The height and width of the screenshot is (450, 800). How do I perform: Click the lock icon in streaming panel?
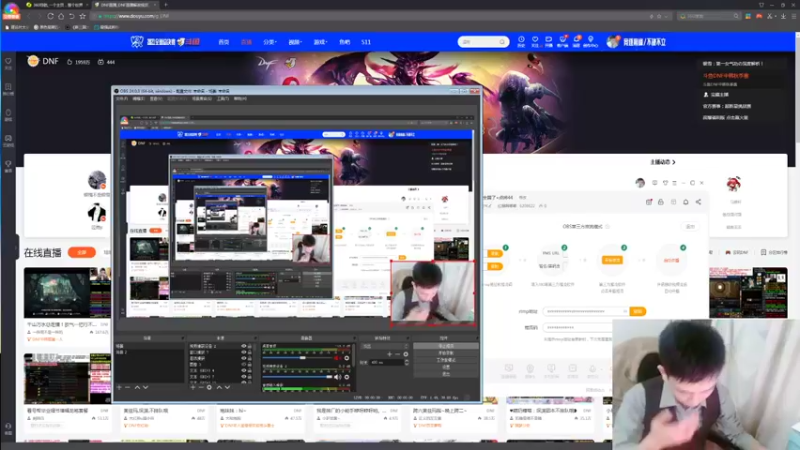point(661,202)
